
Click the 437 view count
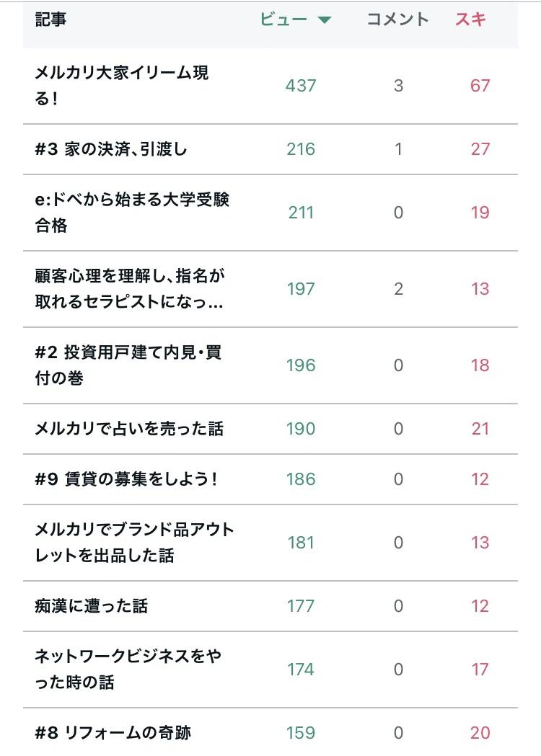point(301,85)
